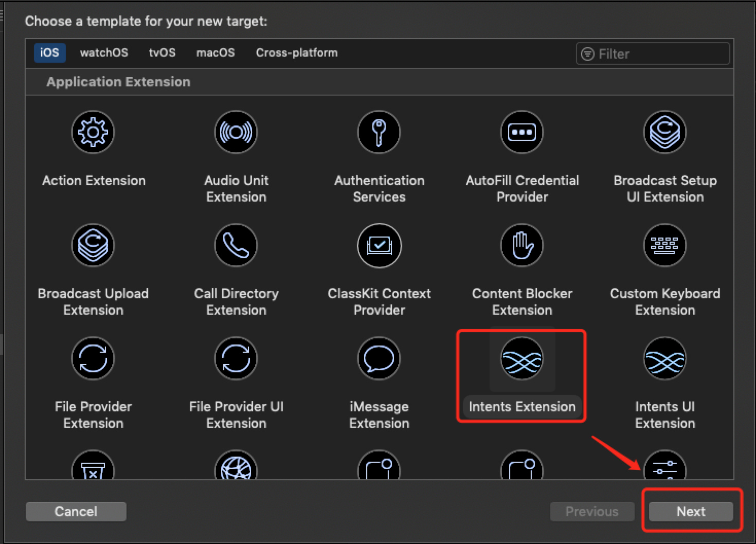The height and width of the screenshot is (544, 756).
Task: Click the Call Directory Extension label
Action: pyautogui.click(x=236, y=302)
